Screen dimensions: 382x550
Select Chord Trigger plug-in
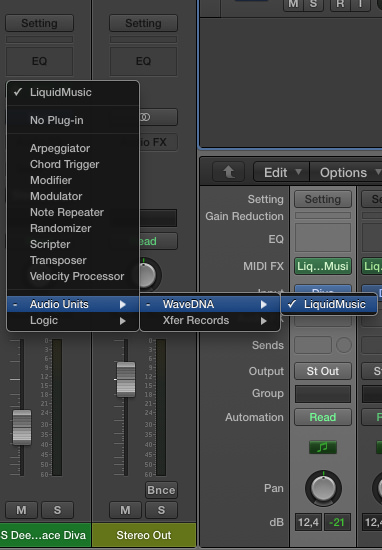pyautogui.click(x=73, y=164)
